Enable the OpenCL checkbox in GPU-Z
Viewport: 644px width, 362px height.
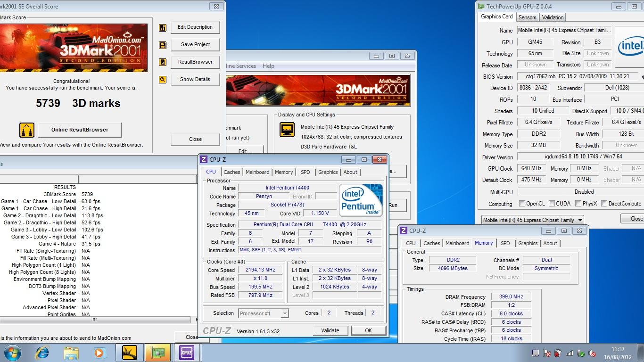pyautogui.click(x=522, y=204)
